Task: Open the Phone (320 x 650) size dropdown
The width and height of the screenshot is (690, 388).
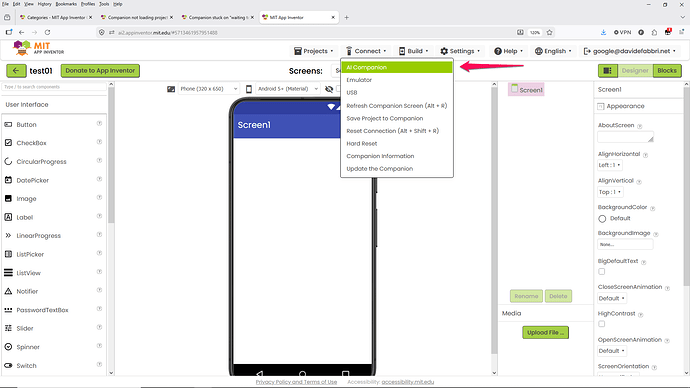Action: click(209, 89)
